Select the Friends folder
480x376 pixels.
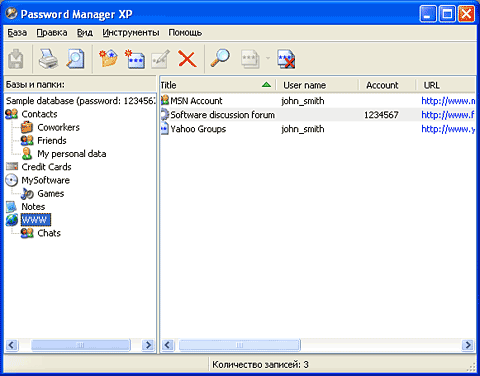point(52,141)
